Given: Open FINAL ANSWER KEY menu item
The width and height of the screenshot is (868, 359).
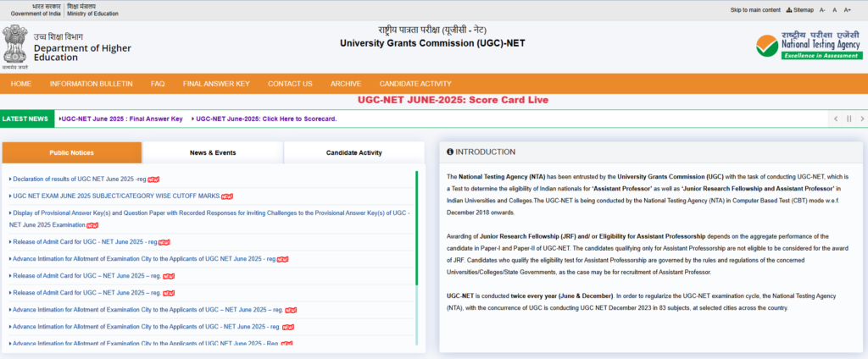Looking at the screenshot, I should coord(216,84).
